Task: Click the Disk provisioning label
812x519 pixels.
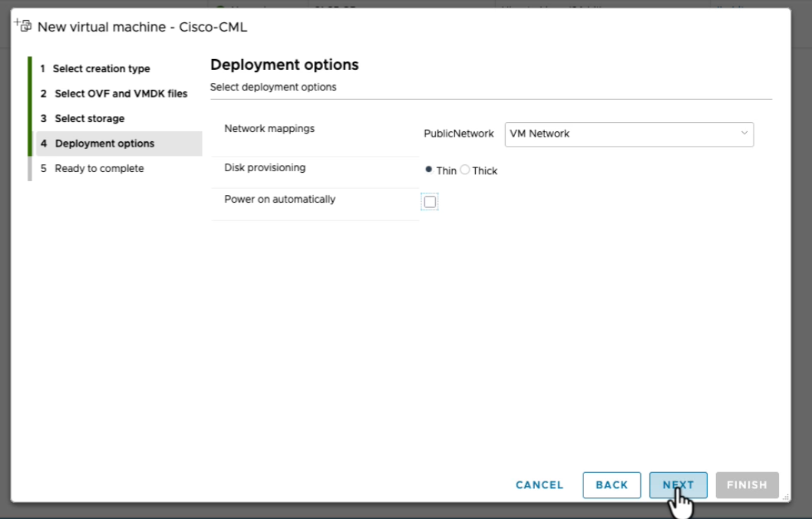Action: click(x=265, y=168)
